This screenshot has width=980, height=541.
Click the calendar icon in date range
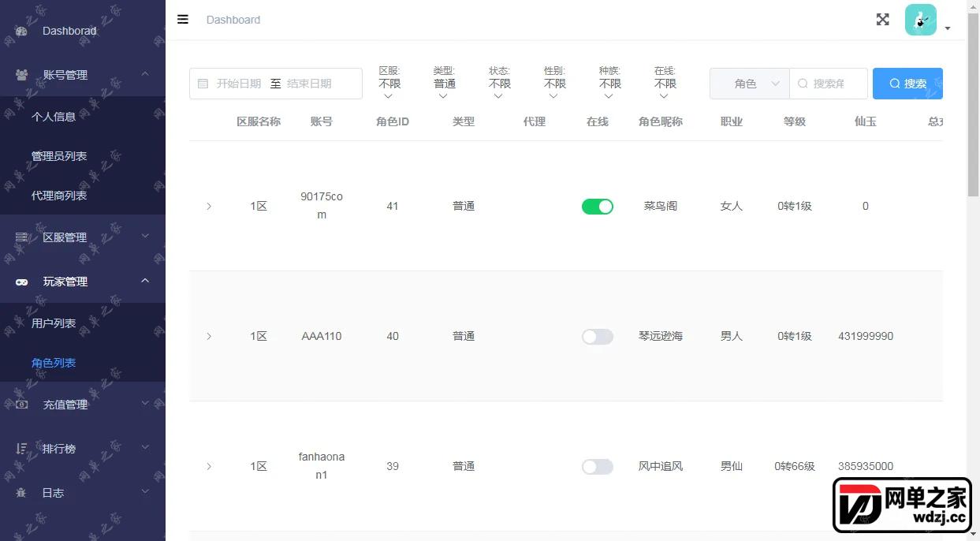point(203,84)
